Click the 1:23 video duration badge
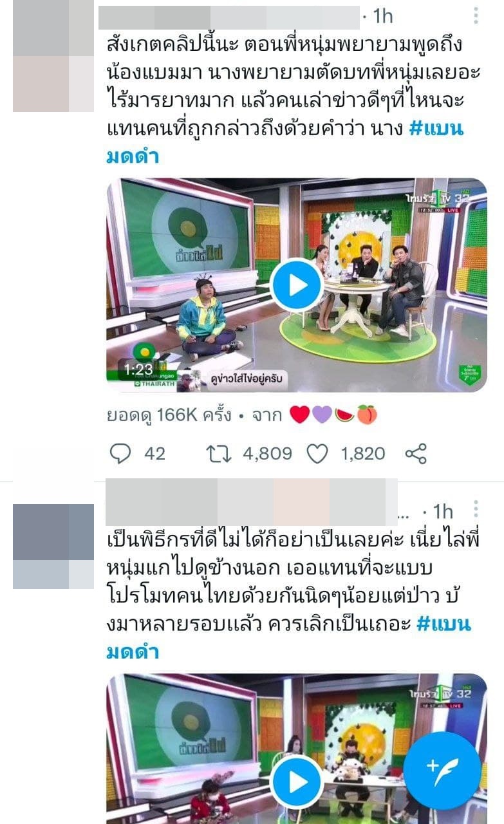Screen dimensions: 504x824 pos(139,370)
